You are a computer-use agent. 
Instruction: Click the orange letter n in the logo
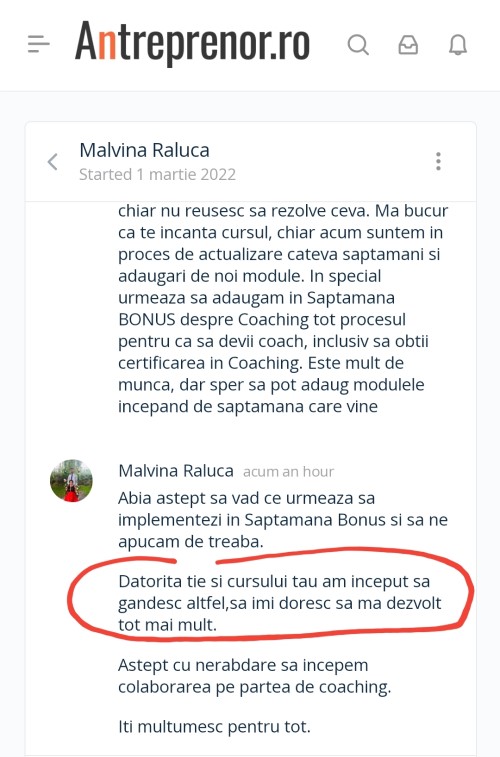[107, 47]
